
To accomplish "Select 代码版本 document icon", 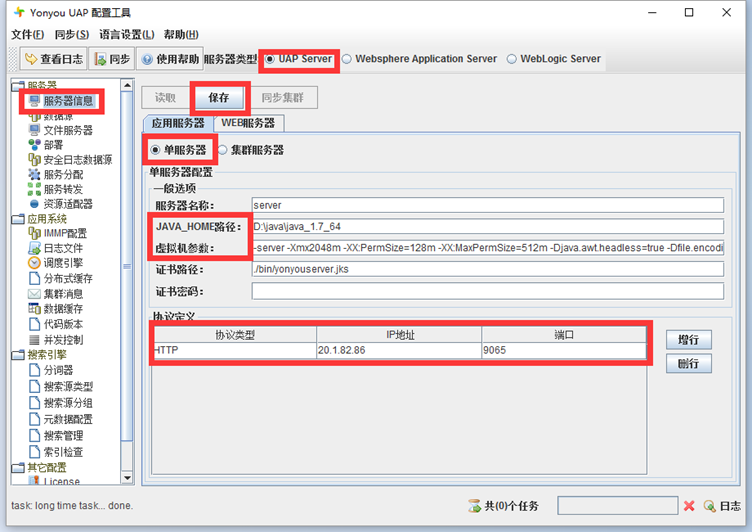I will tap(35, 324).
